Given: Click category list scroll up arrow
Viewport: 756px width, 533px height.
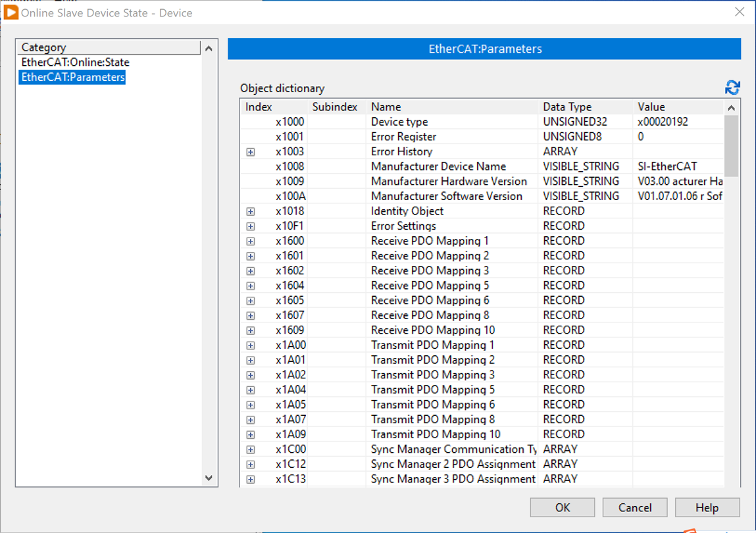Looking at the screenshot, I should click(209, 48).
